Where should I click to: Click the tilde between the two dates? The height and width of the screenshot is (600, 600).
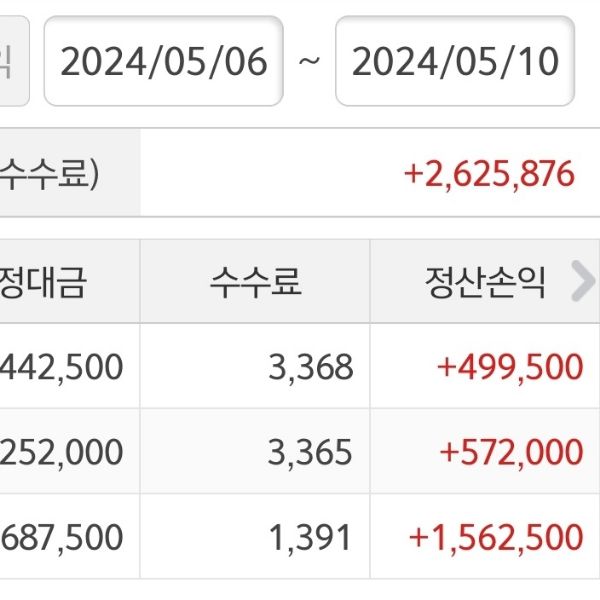(309, 62)
